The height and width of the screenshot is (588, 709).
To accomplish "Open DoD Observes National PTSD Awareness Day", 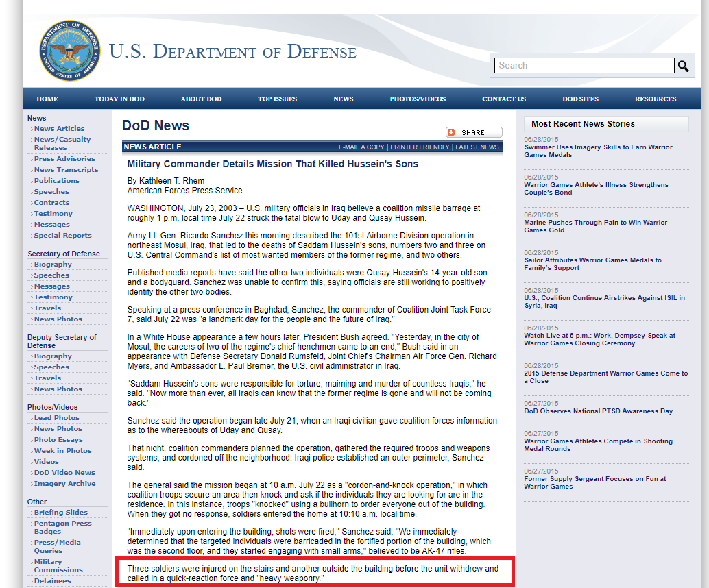I will pos(598,411).
